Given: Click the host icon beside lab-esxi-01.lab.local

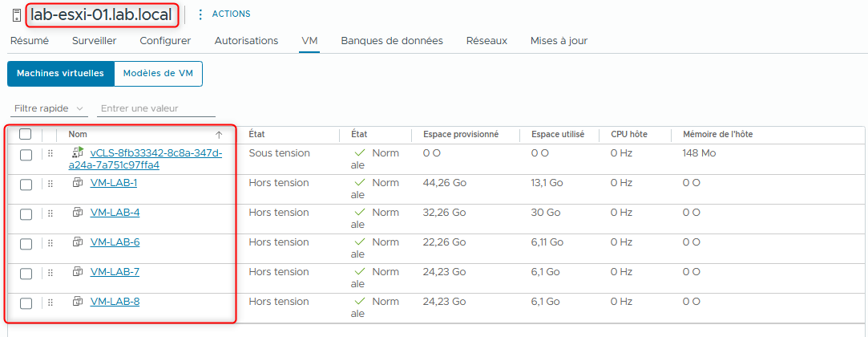Looking at the screenshot, I should pos(16,15).
